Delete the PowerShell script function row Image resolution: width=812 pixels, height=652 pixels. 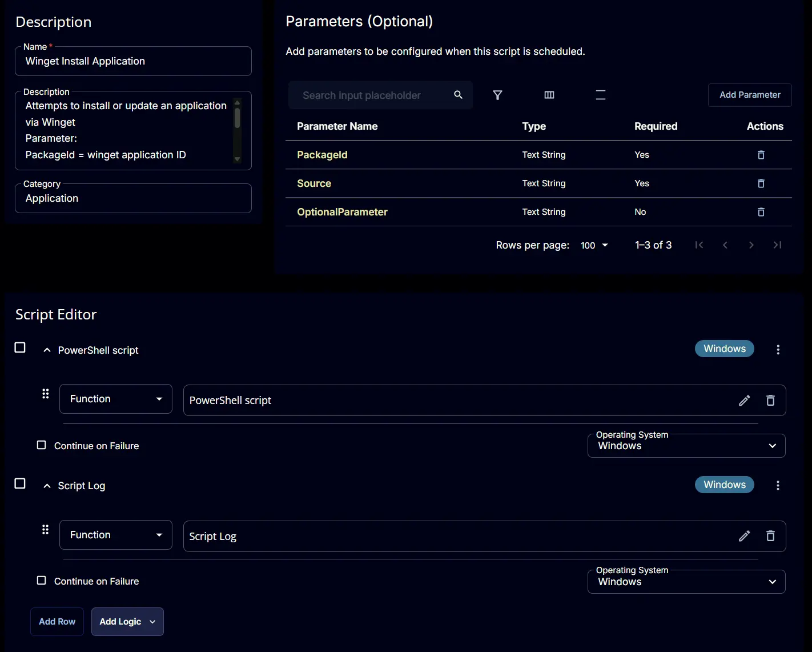[770, 401]
